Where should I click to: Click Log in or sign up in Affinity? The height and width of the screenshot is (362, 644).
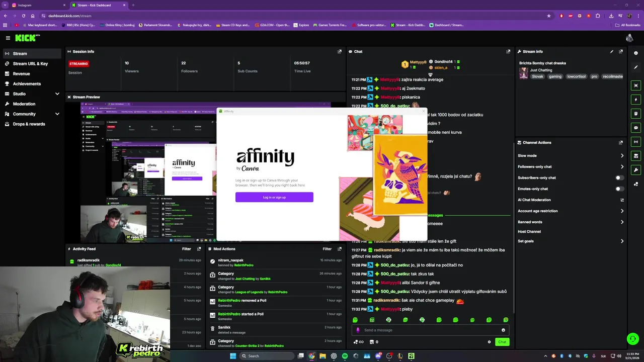point(274,197)
